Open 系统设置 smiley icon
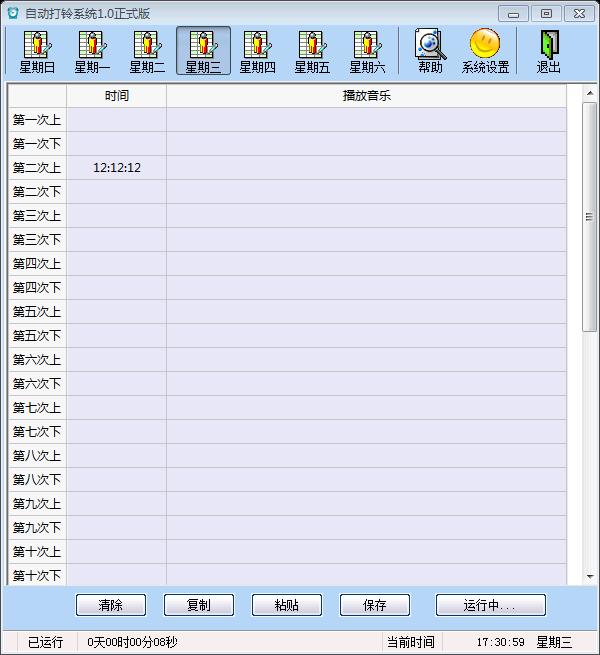Viewport: 600px width, 655px height. [485, 51]
